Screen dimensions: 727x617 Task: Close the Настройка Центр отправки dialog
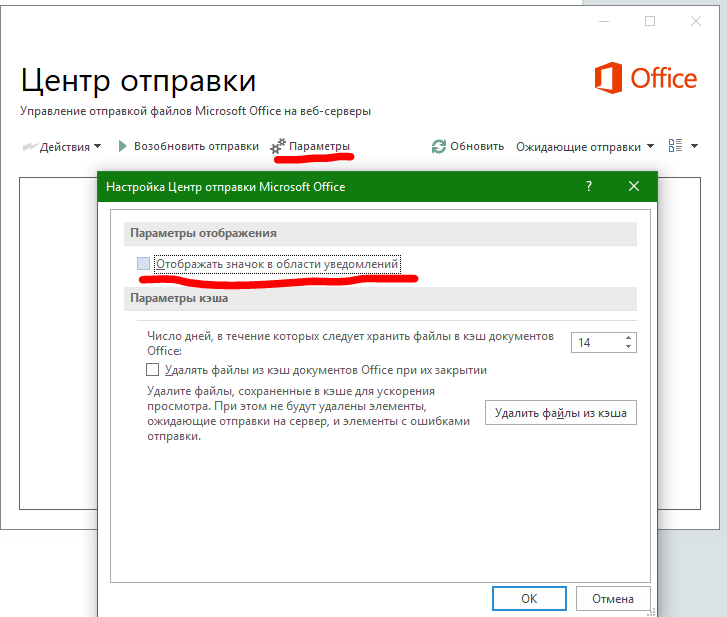634,186
